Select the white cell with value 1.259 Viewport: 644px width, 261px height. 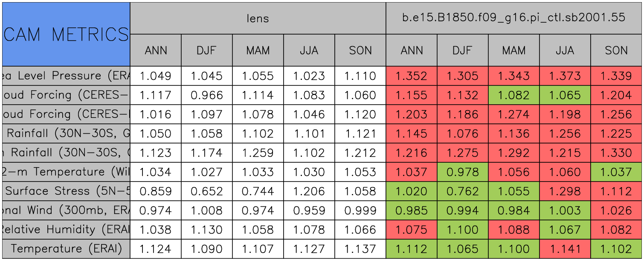pos(258,153)
